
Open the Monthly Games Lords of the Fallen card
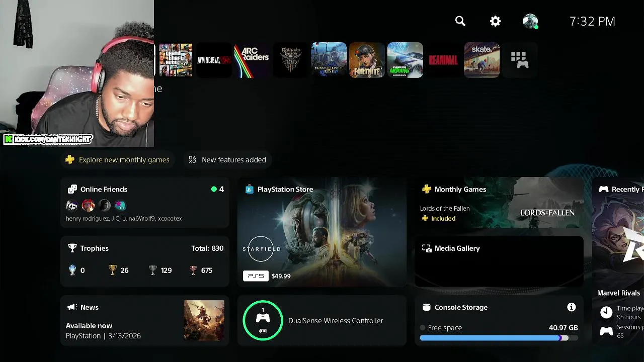499,203
